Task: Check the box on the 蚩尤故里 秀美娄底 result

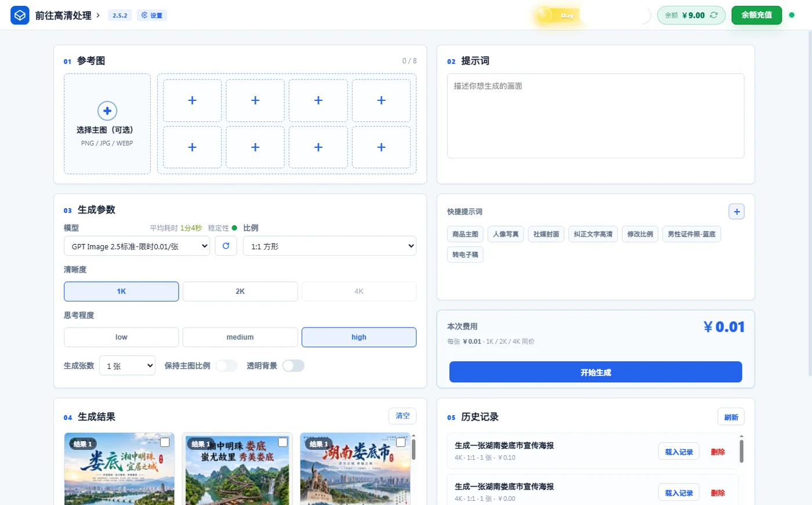Action: click(x=282, y=442)
